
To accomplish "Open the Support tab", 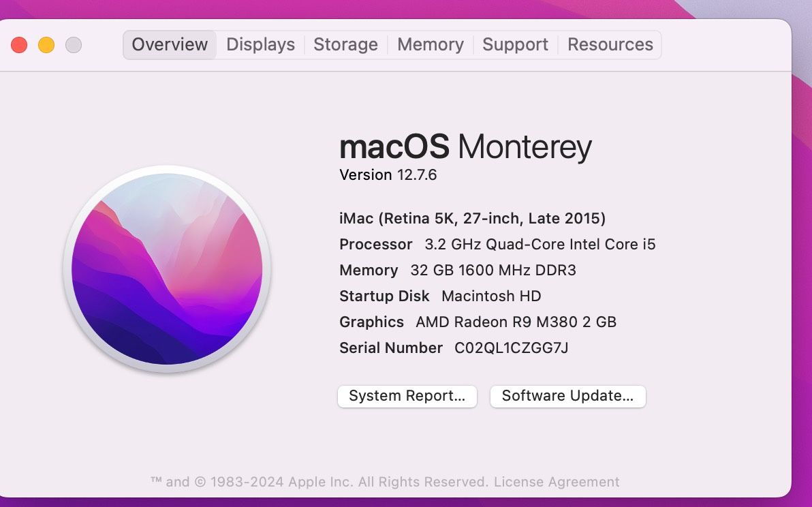I will pos(515,44).
